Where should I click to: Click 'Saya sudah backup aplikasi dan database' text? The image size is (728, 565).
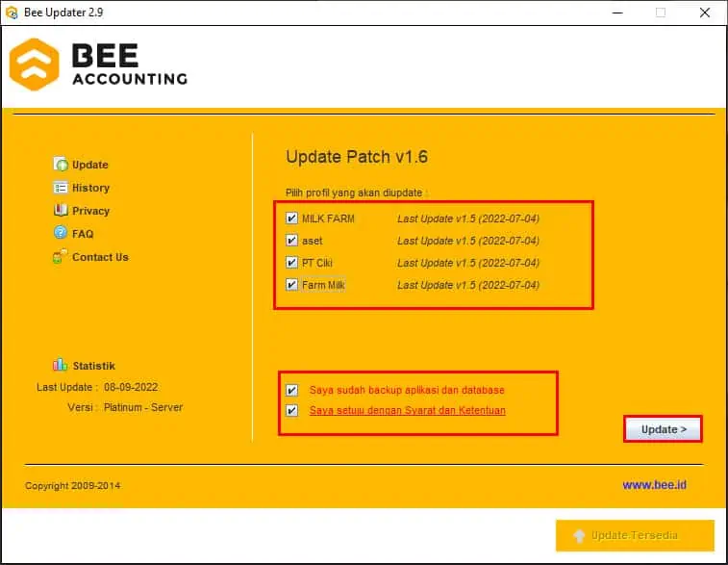pos(407,390)
